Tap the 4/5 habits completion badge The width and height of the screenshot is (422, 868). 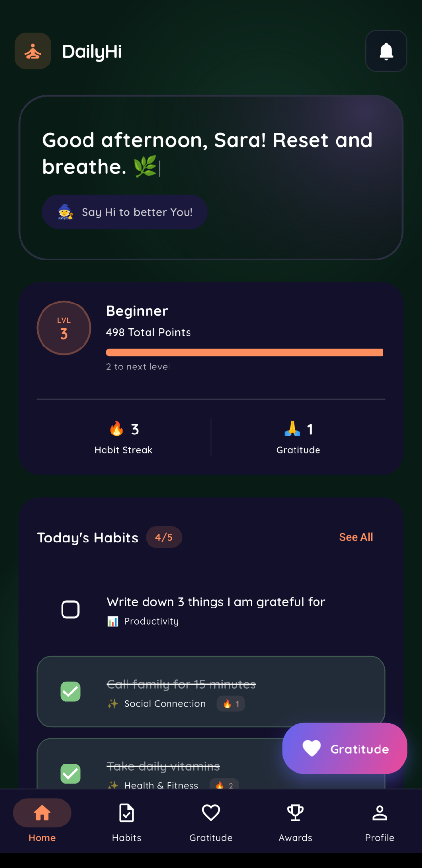164,537
